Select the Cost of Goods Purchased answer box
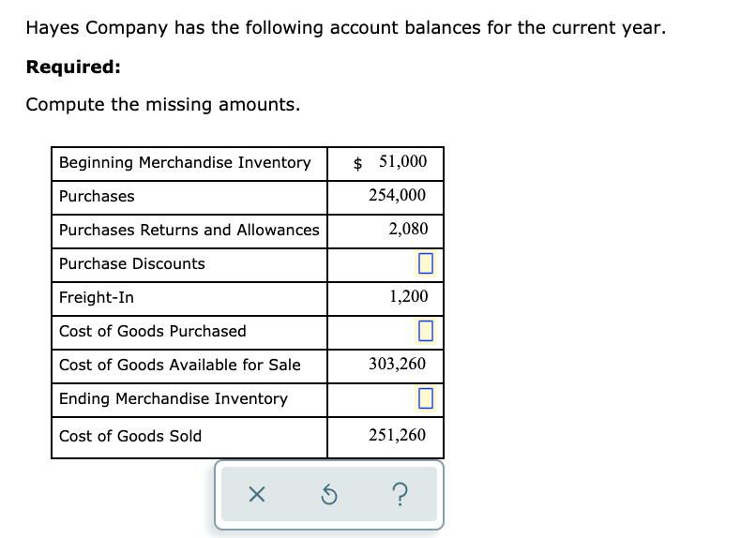Image resolution: width=756 pixels, height=538 pixels. 425,331
